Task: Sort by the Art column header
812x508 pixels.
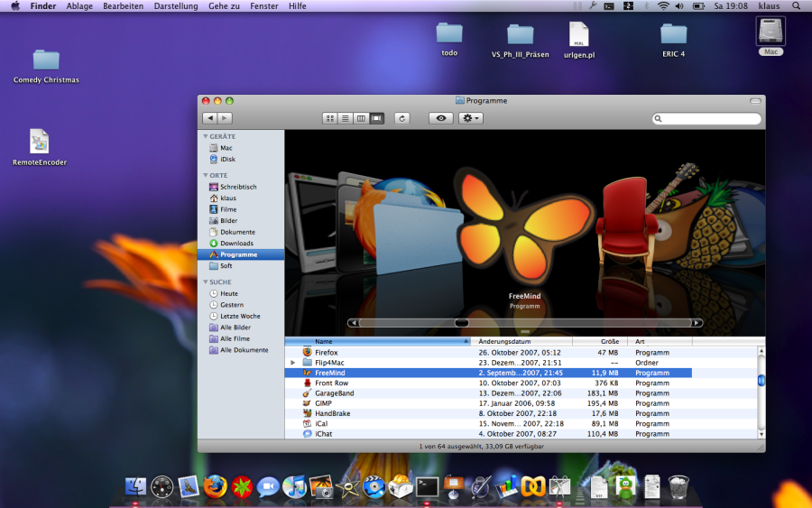Action: [660, 341]
